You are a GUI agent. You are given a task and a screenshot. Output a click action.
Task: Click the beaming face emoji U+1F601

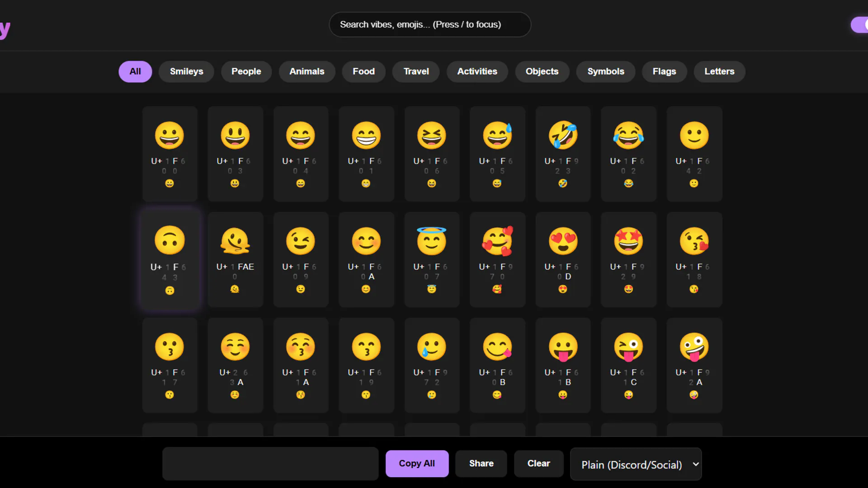(x=366, y=154)
